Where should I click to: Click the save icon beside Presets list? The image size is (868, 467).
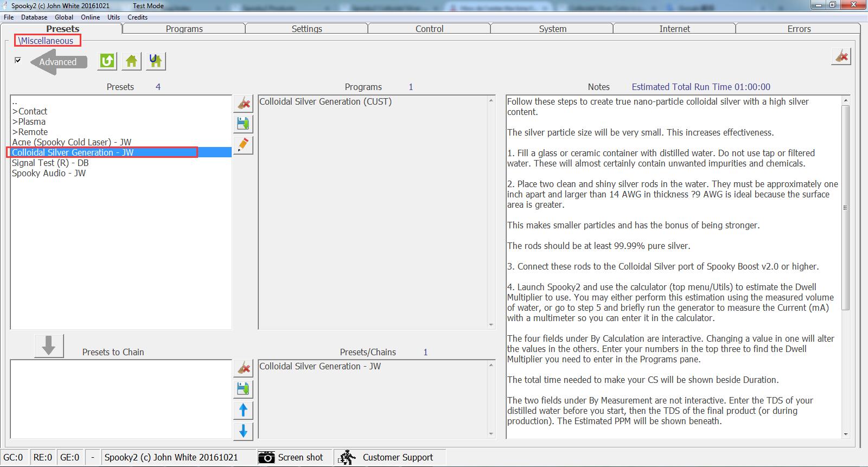[x=243, y=124]
